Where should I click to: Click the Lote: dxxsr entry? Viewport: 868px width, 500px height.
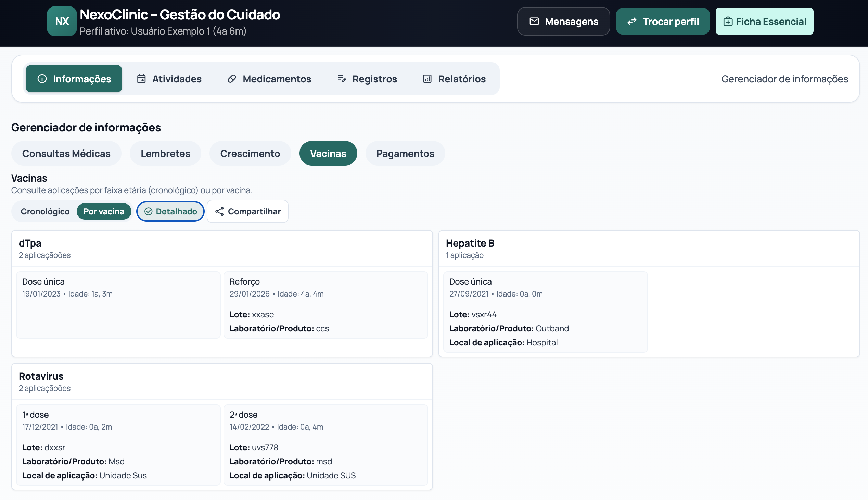coord(44,448)
